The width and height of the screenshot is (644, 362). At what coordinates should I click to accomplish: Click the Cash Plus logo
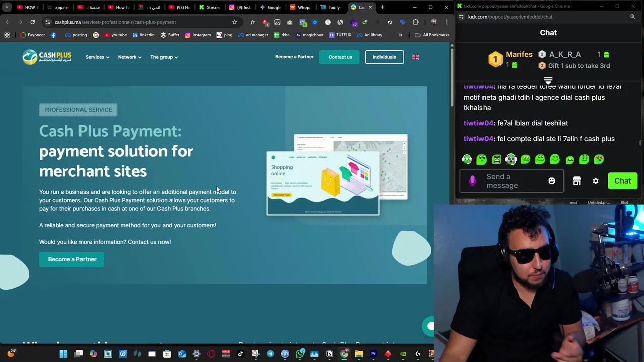tap(47, 57)
